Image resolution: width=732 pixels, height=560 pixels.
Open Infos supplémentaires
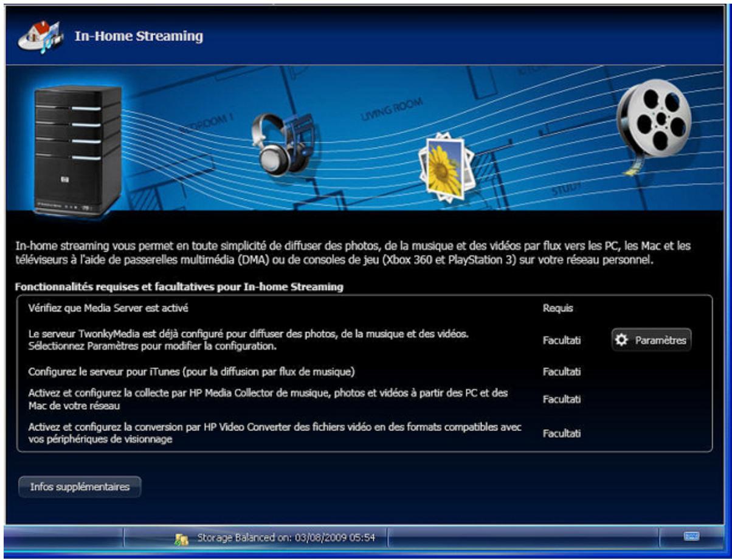(80, 487)
